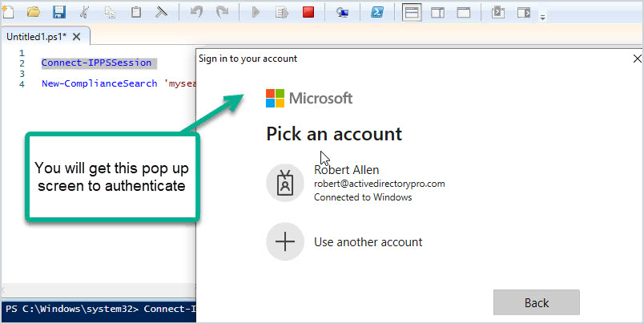The width and height of the screenshot is (644, 324).
Task: Close the Untitled1.ps1 tab
Action: pyautogui.click(x=77, y=37)
